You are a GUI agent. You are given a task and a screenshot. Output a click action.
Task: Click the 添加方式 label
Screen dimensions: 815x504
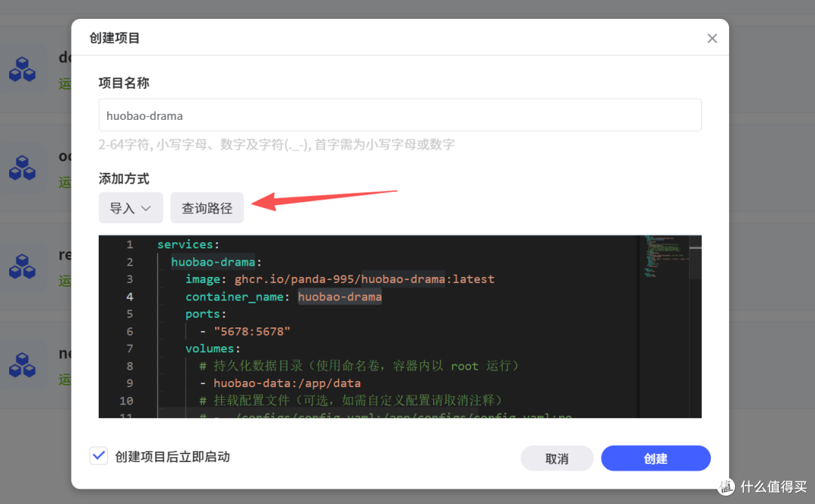pos(124,179)
